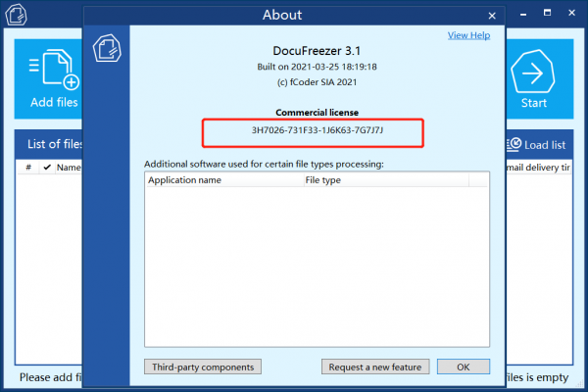Viewport: 588px width, 392px height.
Task: Click the # column header in file list
Action: pos(28,168)
